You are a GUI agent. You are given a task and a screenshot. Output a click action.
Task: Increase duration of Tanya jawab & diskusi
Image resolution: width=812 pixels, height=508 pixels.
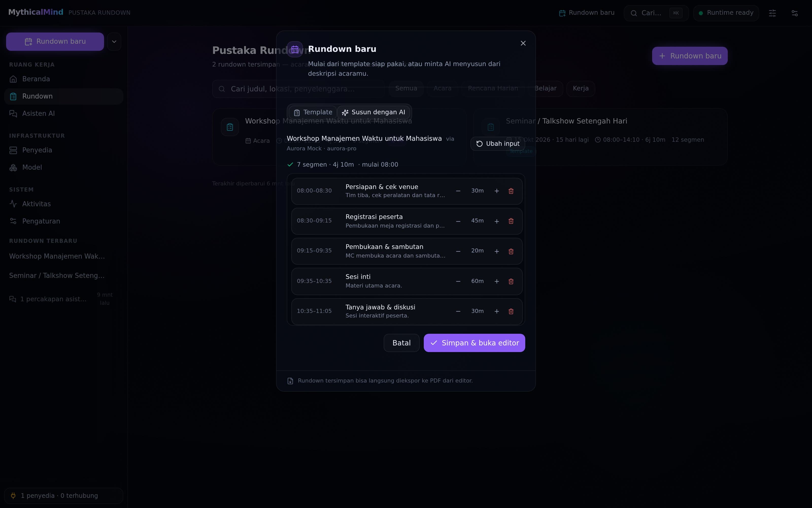[497, 311]
